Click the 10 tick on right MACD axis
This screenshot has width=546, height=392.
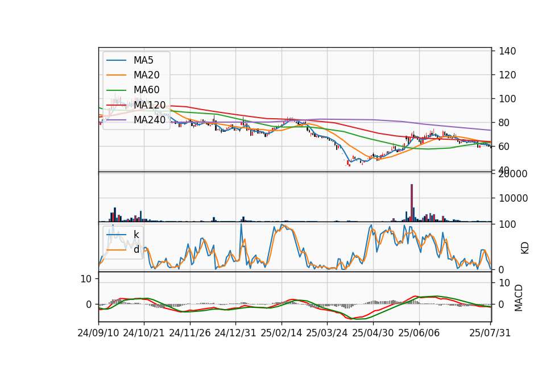coord(504,283)
